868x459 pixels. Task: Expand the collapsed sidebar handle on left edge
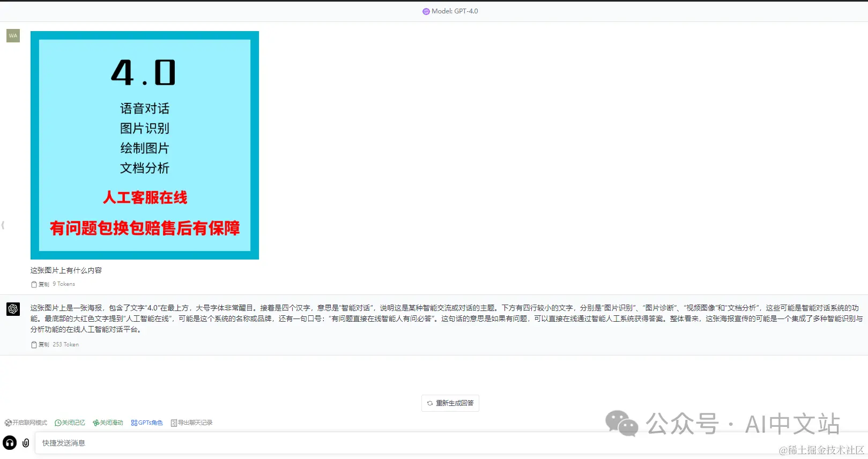coord(3,225)
